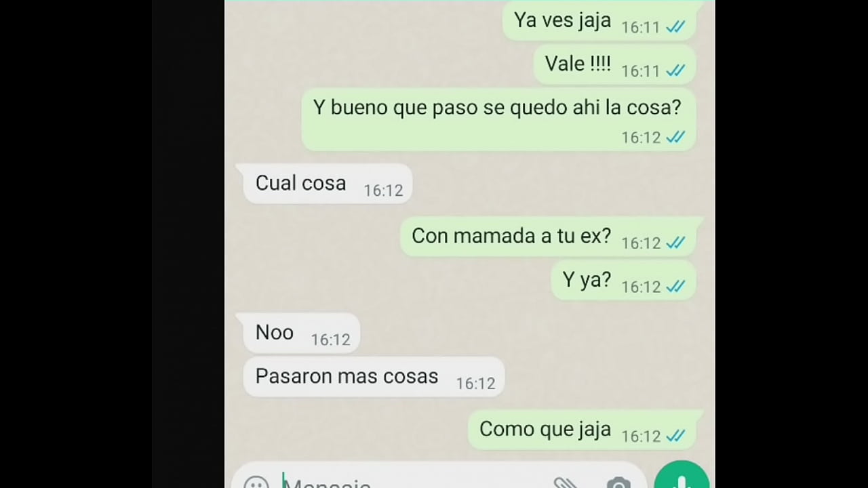This screenshot has height=488, width=868.
Task: Select the 'Con mamada a tu ex?' message
Action: click(548, 237)
